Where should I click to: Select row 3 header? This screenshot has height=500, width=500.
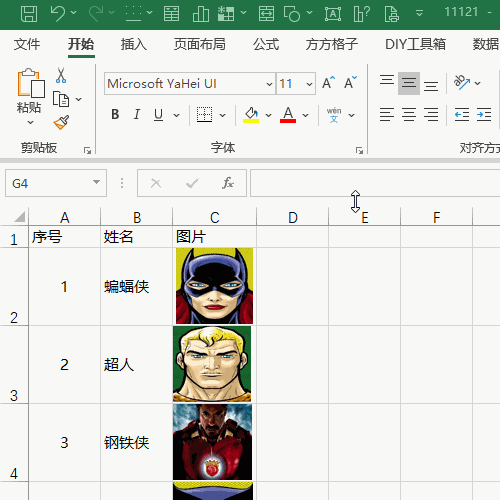14,365
